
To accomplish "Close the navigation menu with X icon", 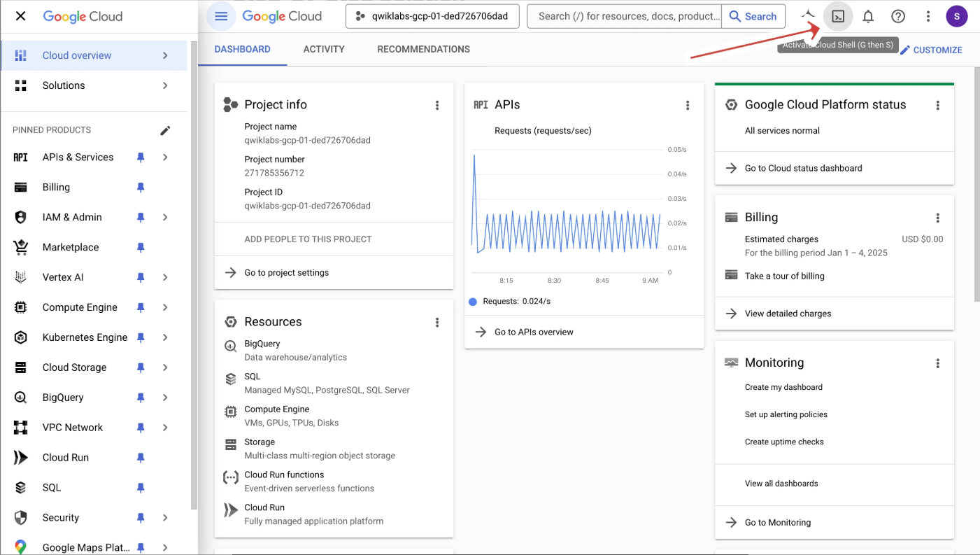I will click(x=20, y=16).
